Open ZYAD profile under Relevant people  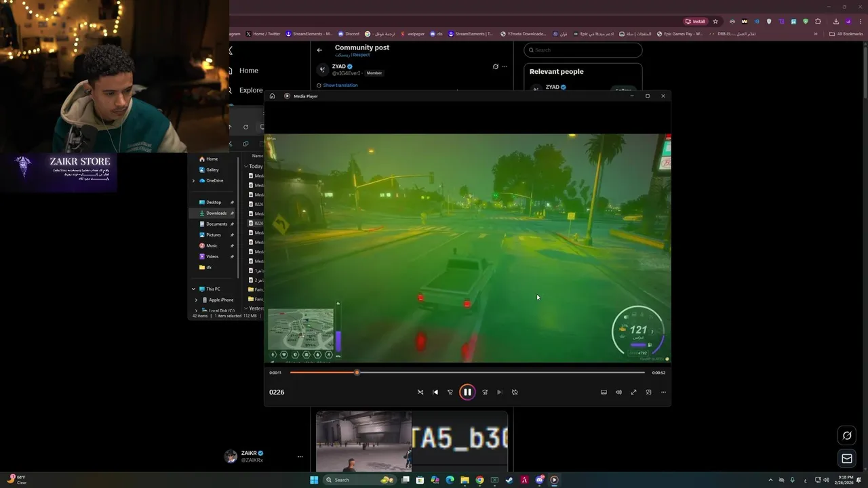tap(552, 87)
